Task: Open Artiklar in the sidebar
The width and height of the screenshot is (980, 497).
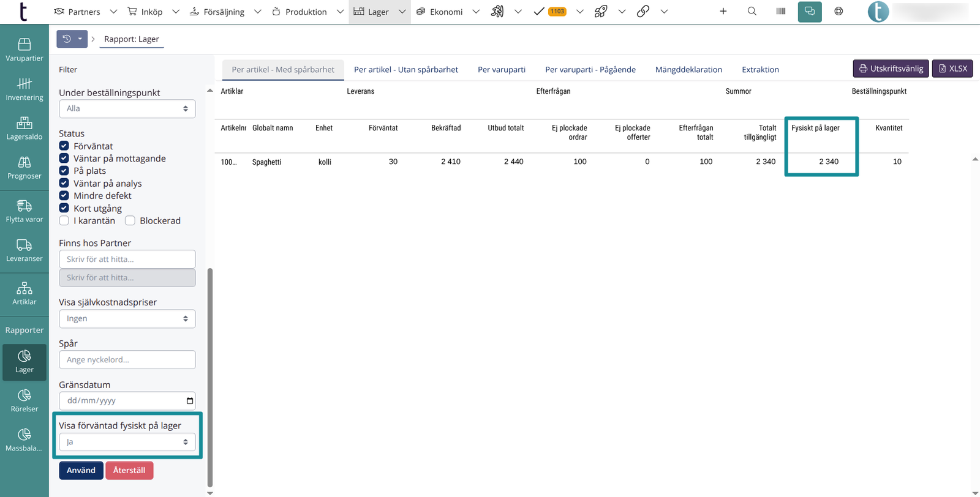Action: click(24, 294)
